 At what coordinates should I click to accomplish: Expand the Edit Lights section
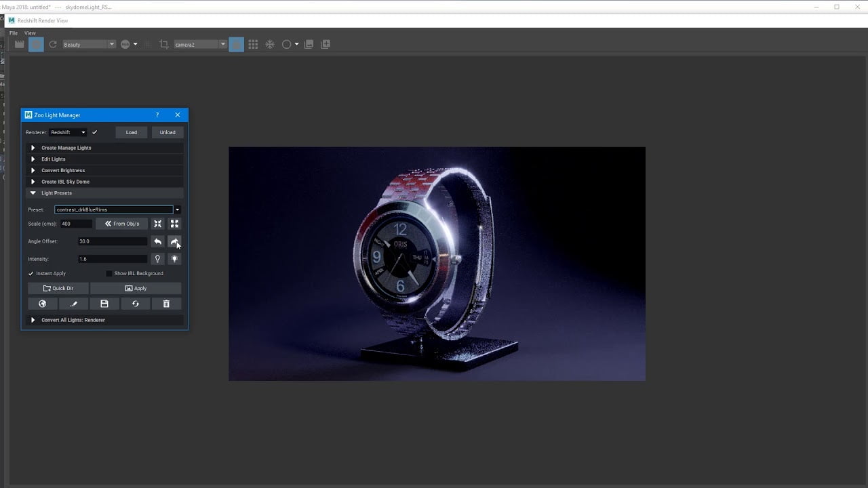click(104, 159)
